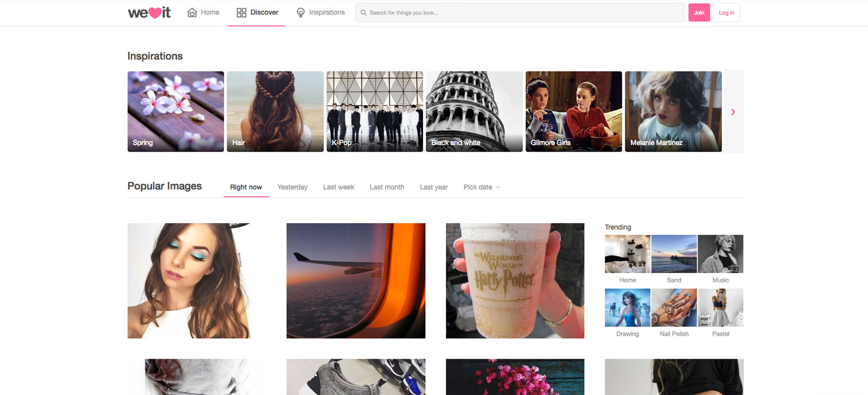The image size is (868, 395).
Task: Open the Nail Polish trending thumbnail
Action: tap(674, 307)
